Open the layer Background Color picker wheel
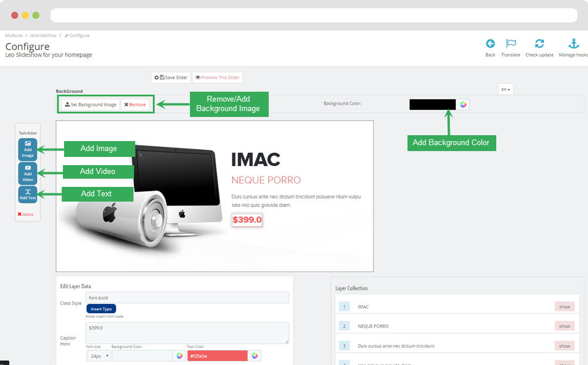588x365 pixels. coord(179,356)
